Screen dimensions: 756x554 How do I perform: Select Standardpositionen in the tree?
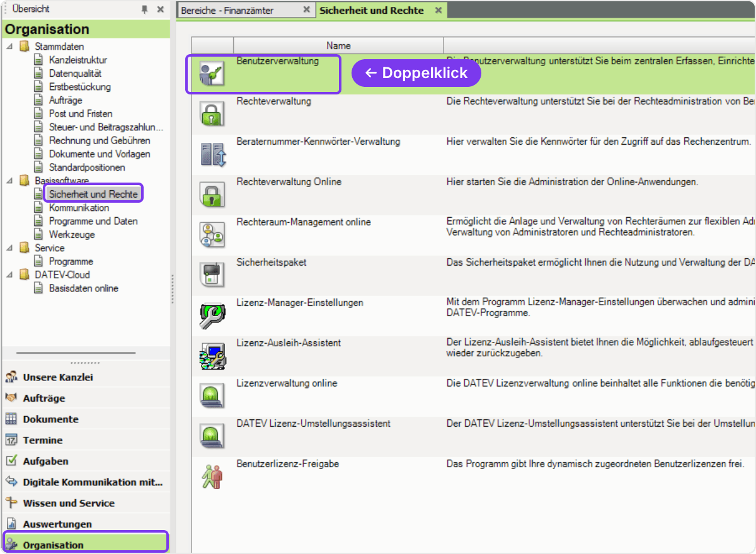[87, 167]
